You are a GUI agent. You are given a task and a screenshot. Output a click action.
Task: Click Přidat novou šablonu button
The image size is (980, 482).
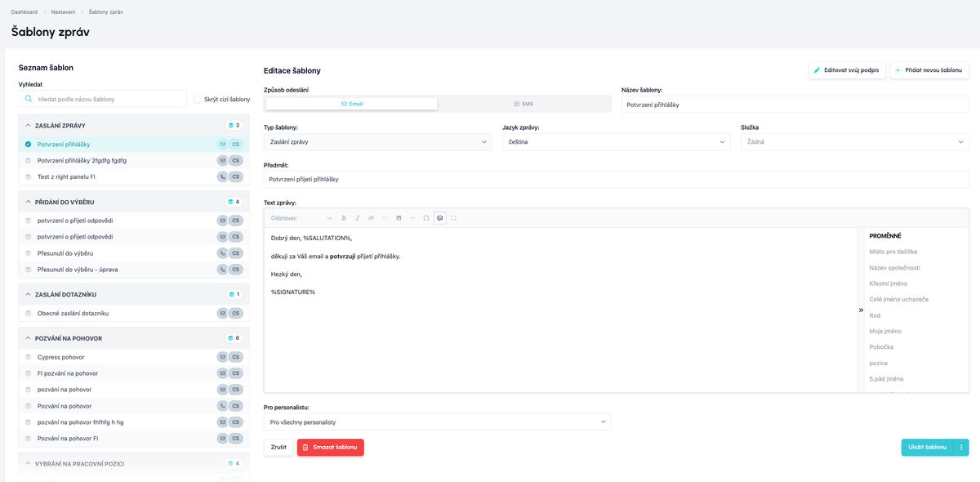929,70
